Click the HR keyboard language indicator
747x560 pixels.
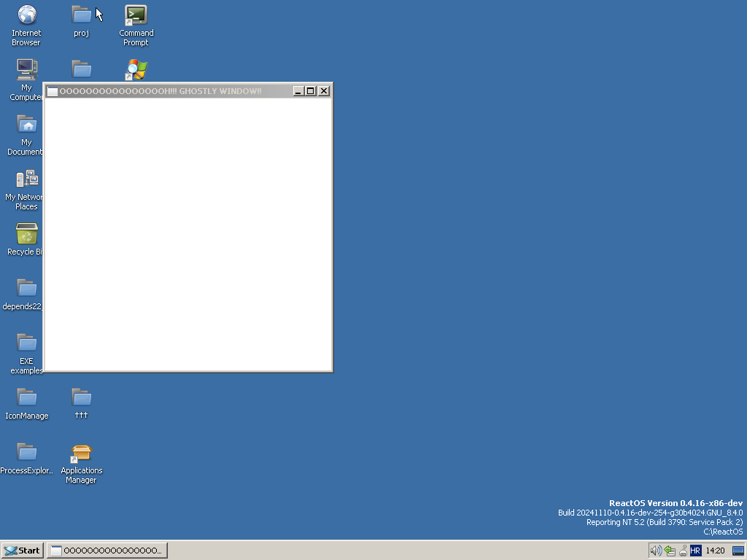[x=695, y=551]
